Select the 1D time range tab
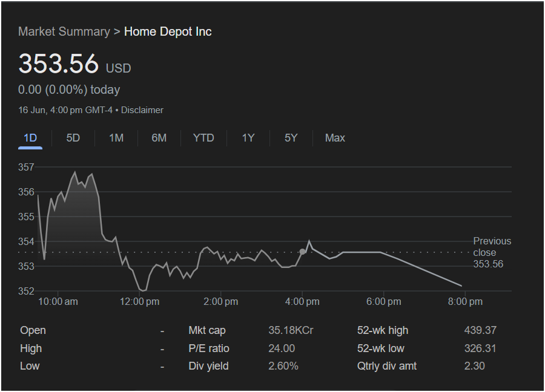This screenshot has width=545, height=392. [30, 138]
